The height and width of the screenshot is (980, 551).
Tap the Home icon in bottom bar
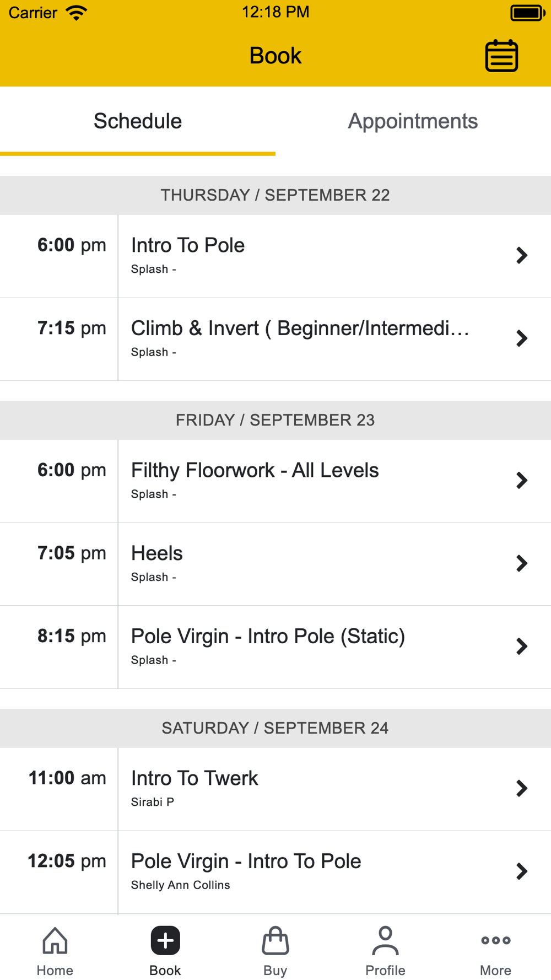(55, 940)
